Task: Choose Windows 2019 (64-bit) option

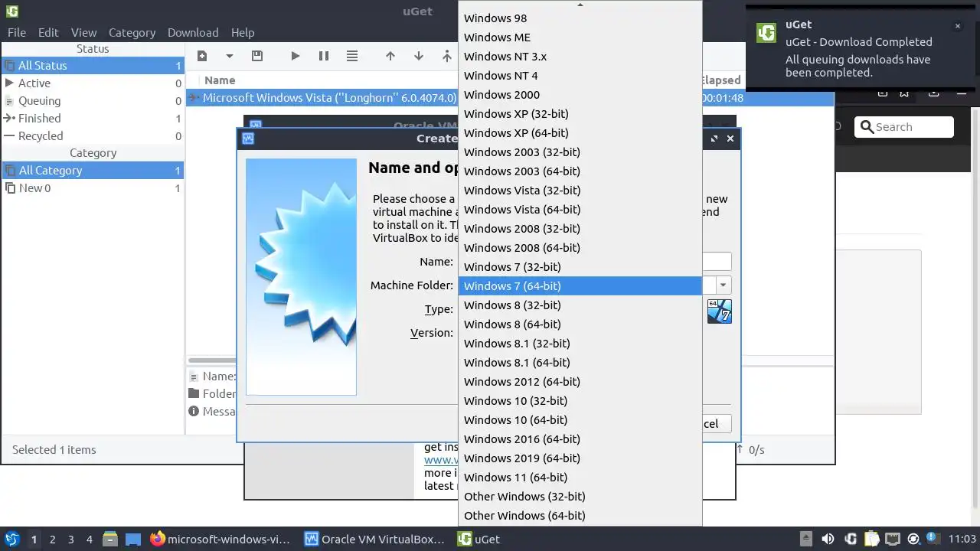Action: point(580,458)
